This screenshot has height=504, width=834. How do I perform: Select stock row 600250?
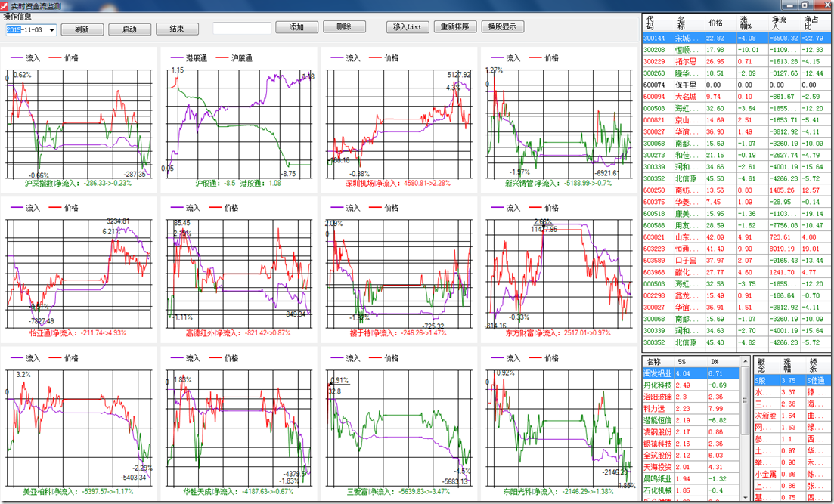point(736,190)
